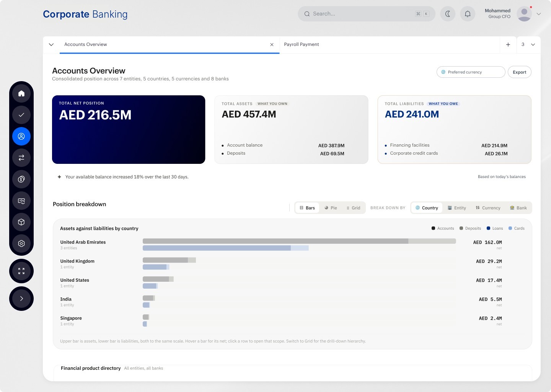Viewport: 551px width, 392px height.
Task: Click the Search input field
Action: point(367,14)
